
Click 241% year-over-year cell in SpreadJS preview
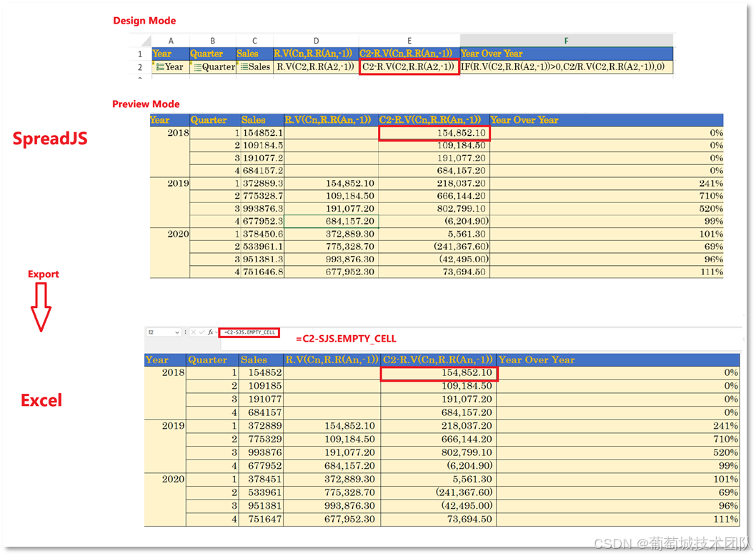pyautogui.click(x=607, y=184)
